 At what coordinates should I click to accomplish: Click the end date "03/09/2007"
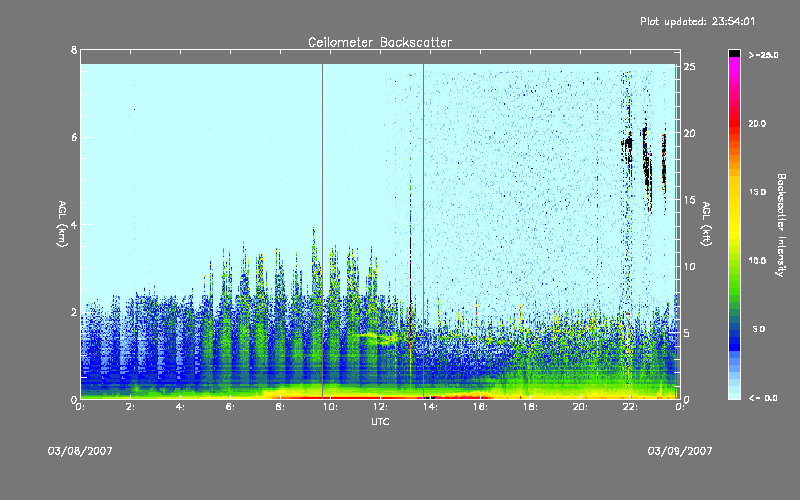click(680, 451)
